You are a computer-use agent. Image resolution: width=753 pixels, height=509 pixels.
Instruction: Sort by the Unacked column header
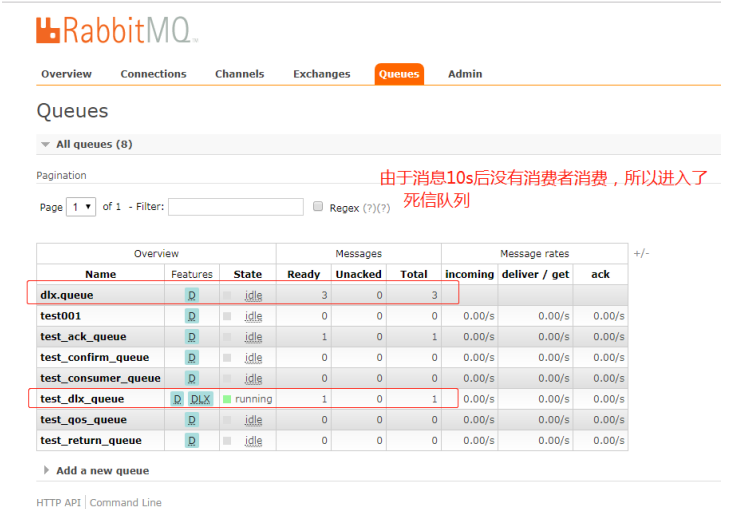pyautogui.click(x=358, y=274)
